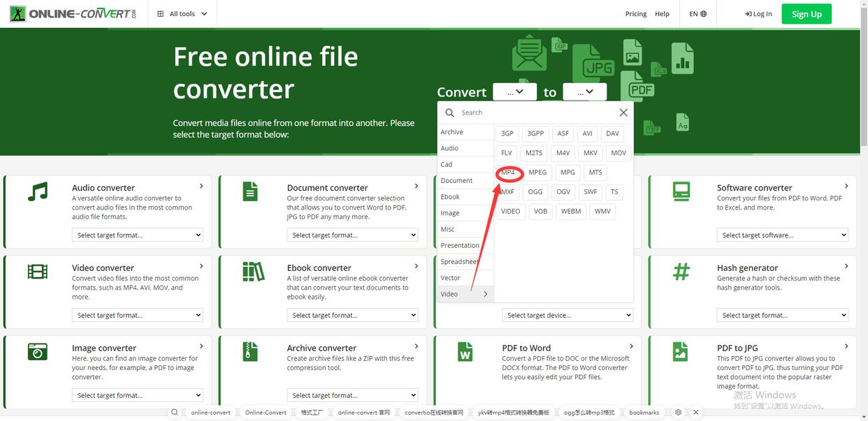Click the Document converter file icon
Viewport: 868px width, 421px height.
click(250, 191)
